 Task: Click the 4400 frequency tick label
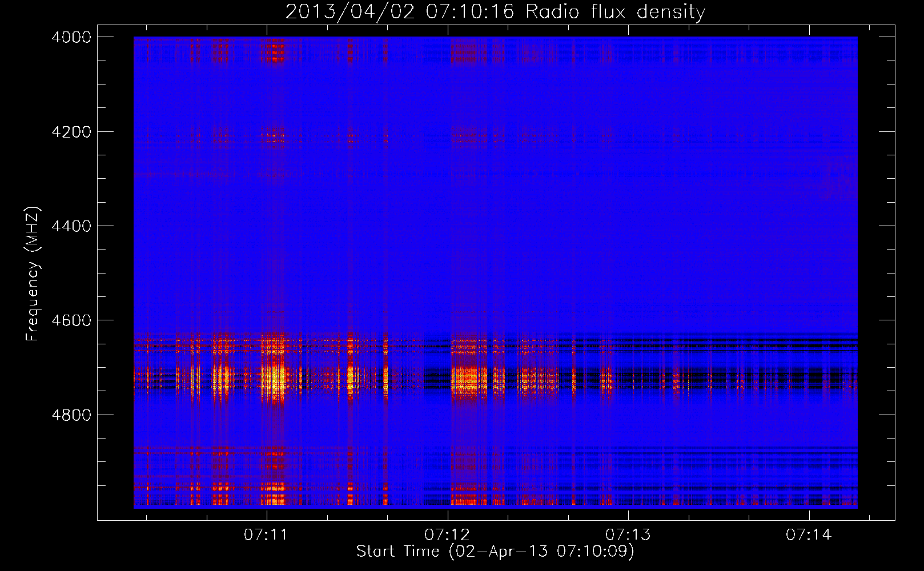71,226
